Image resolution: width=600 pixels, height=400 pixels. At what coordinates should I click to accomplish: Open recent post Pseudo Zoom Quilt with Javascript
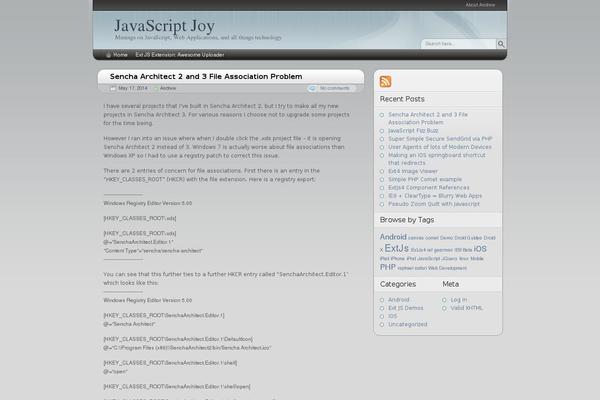pyautogui.click(x=434, y=204)
